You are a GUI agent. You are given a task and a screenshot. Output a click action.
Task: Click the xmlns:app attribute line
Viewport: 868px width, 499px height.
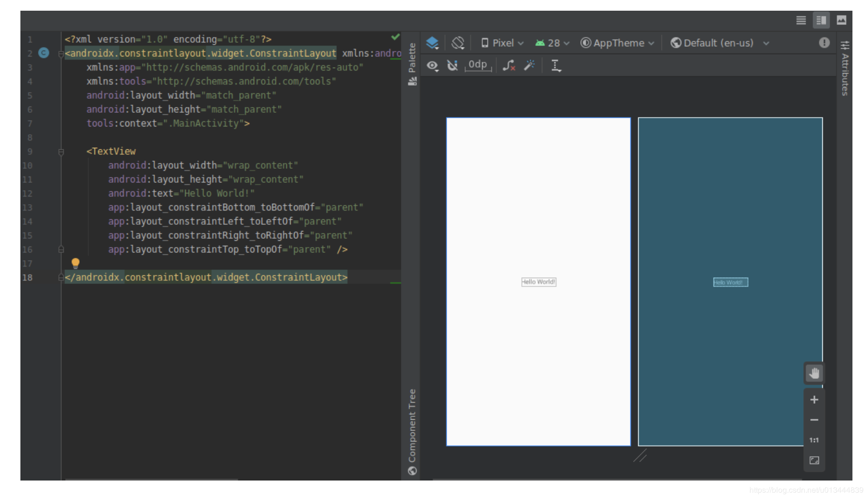click(225, 67)
